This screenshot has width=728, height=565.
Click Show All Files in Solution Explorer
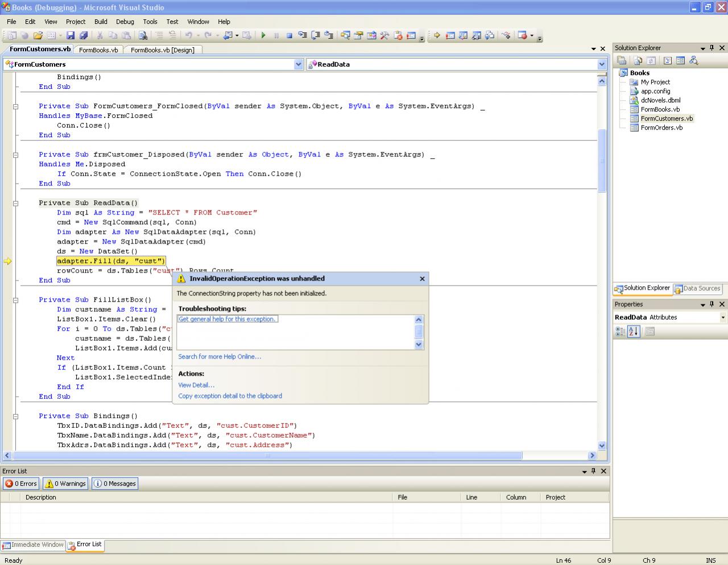coord(638,60)
